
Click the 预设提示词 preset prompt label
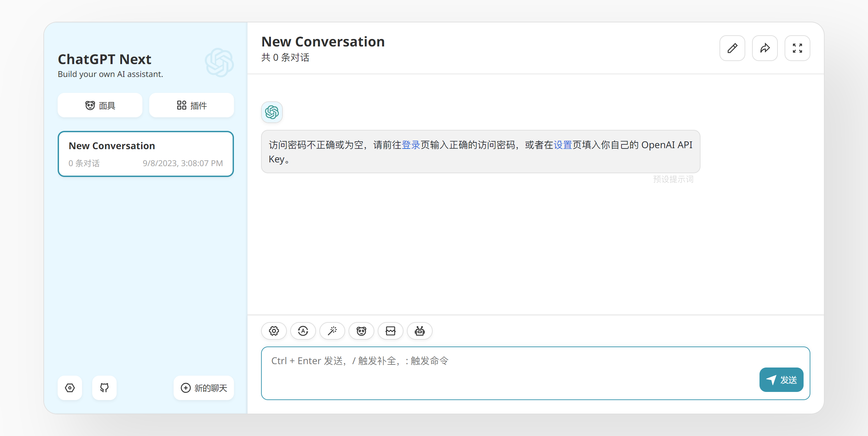coord(673,179)
